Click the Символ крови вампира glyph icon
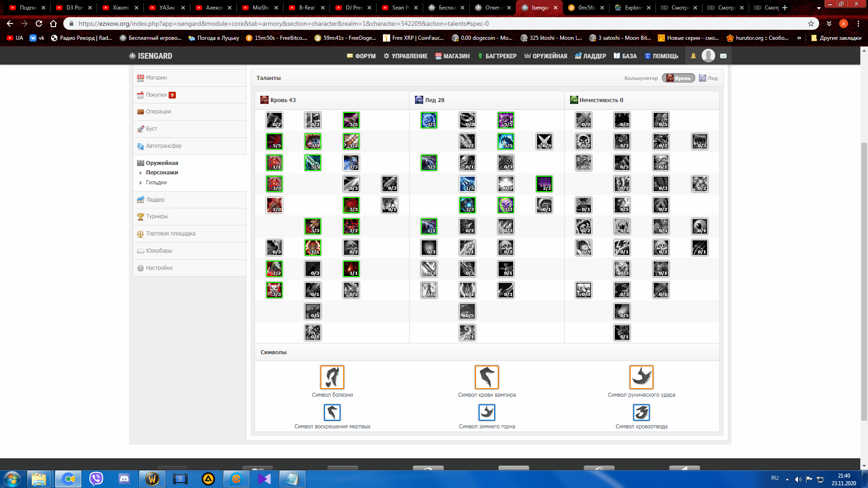Viewport: 868px width, 488px height. click(x=486, y=377)
